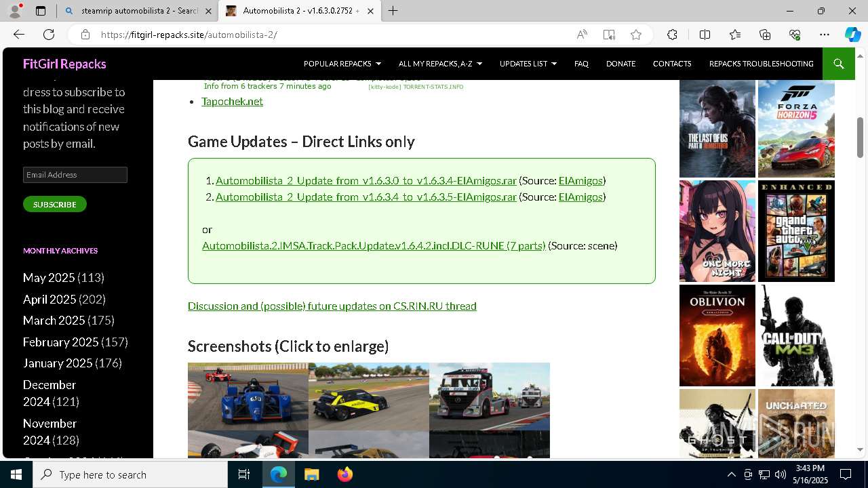Open the FAQ menu item
The image size is (868, 488).
tap(581, 64)
